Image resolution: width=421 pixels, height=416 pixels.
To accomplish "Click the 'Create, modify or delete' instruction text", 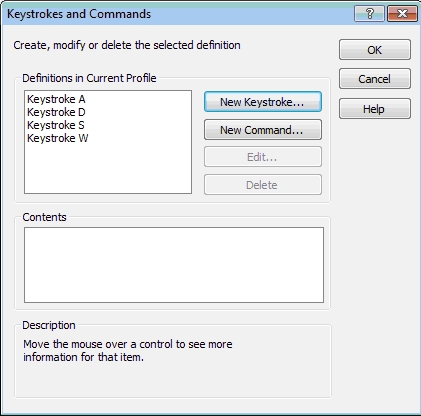I will click(127, 45).
